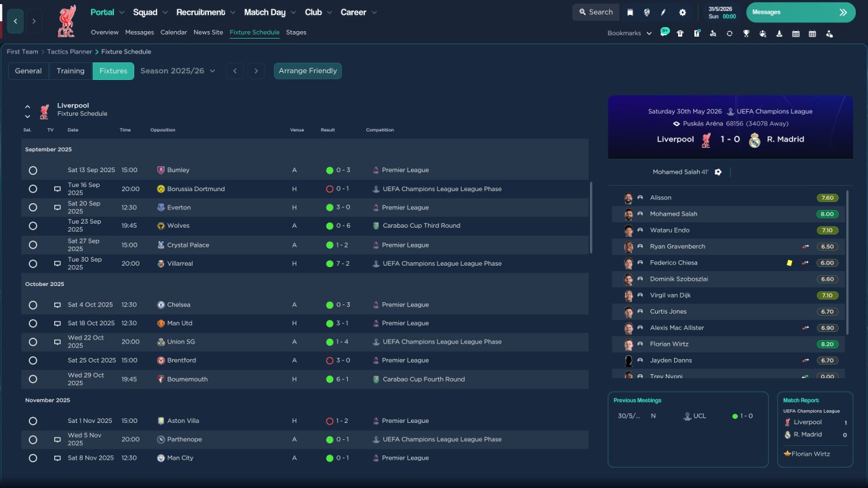Select the Villarreal fixture radio button
868x488 pixels.
(x=33, y=264)
